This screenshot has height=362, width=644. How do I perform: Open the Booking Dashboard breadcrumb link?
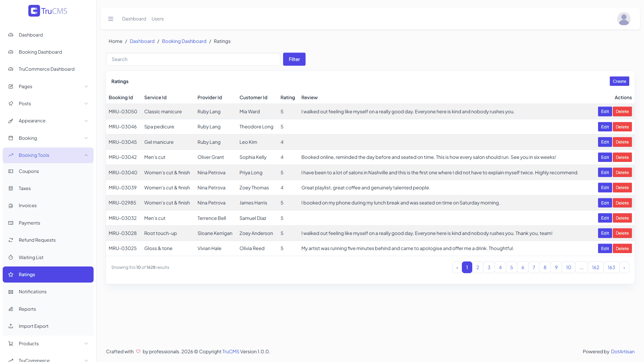tap(184, 41)
